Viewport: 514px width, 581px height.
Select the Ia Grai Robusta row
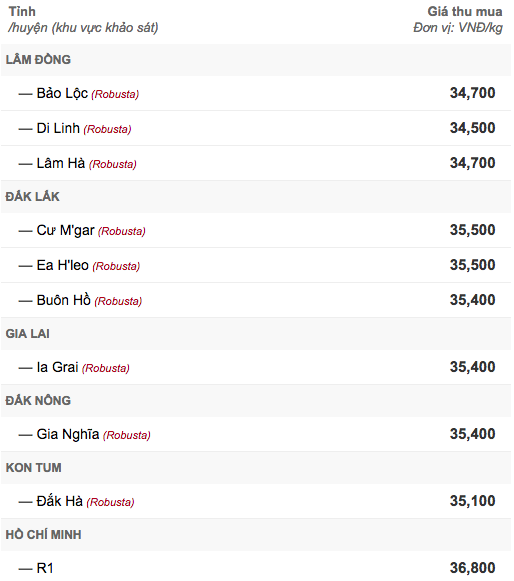click(256, 367)
